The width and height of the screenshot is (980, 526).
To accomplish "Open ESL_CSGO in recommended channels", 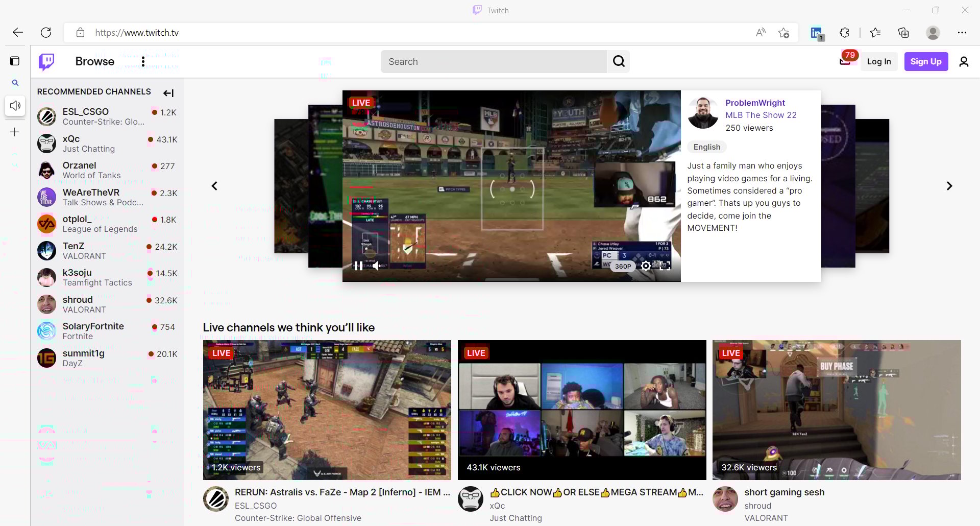I will [x=107, y=116].
